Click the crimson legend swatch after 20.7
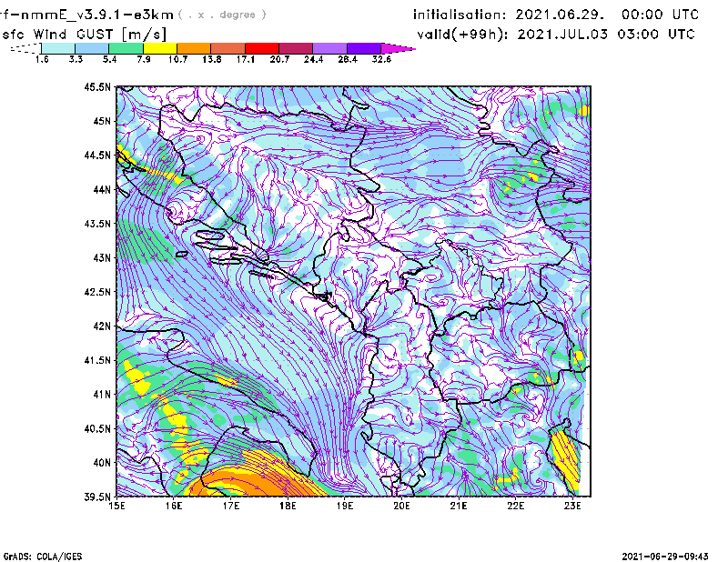 [296, 48]
